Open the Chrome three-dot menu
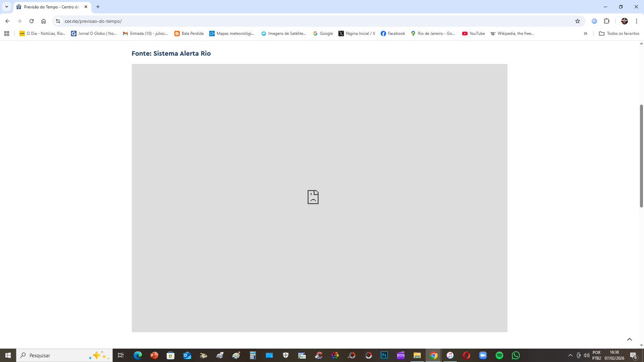Screen dimensions: 644x362 (x=636, y=21)
